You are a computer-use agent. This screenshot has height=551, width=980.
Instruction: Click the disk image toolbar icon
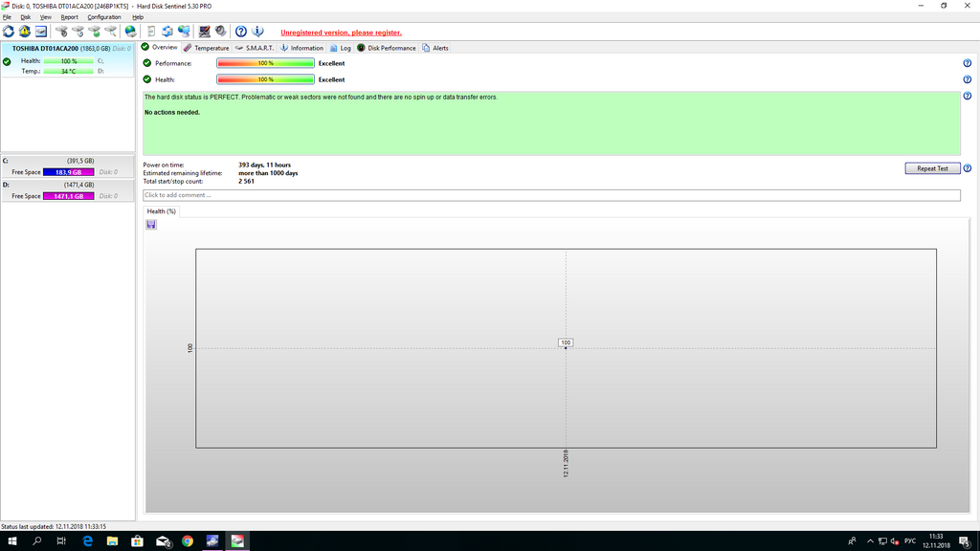40,32
